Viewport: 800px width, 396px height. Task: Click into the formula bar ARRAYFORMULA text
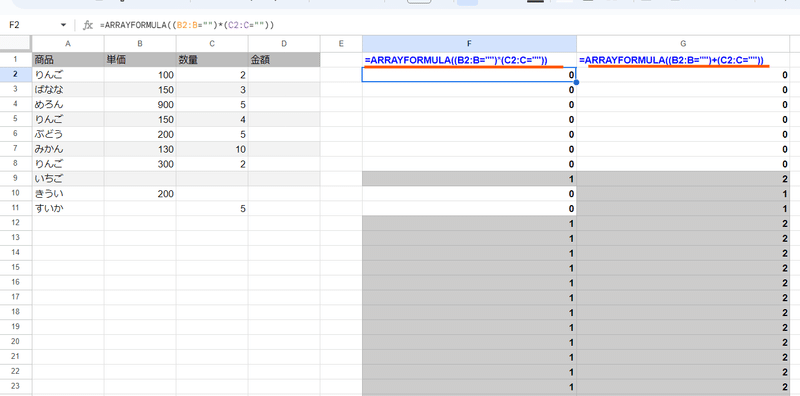187,25
